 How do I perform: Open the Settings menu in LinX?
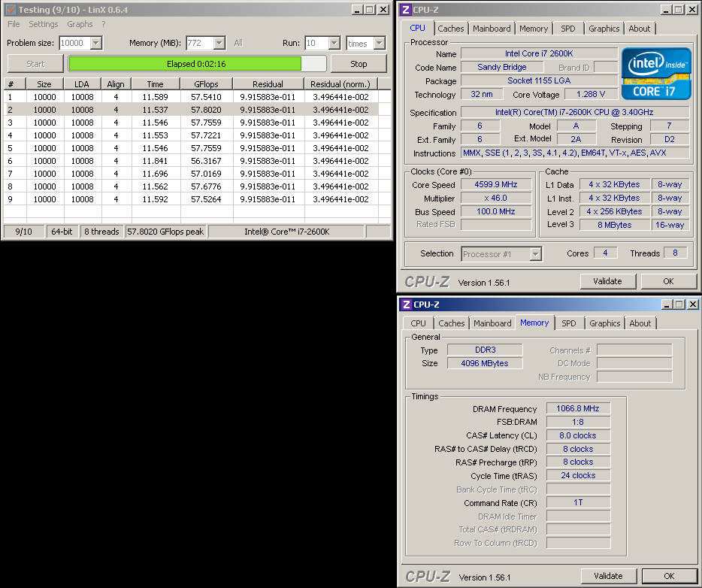[x=44, y=24]
